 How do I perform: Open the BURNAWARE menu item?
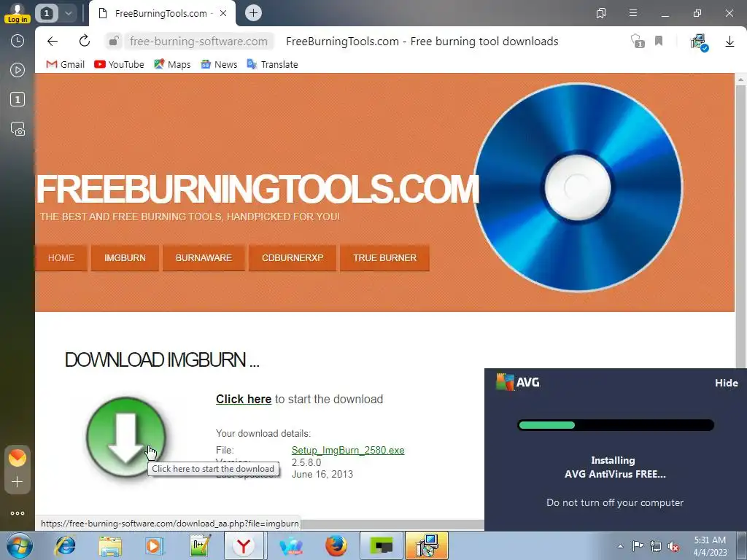pyautogui.click(x=204, y=257)
